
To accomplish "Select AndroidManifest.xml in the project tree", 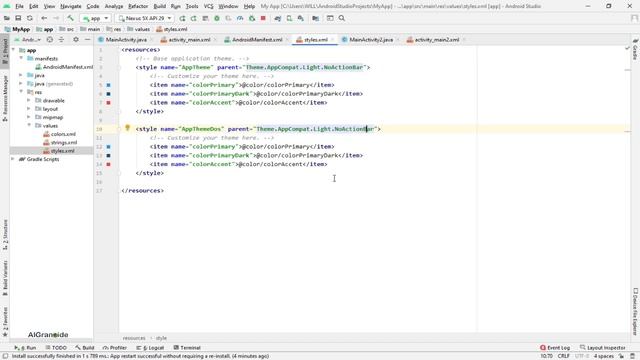I will coord(64,67).
